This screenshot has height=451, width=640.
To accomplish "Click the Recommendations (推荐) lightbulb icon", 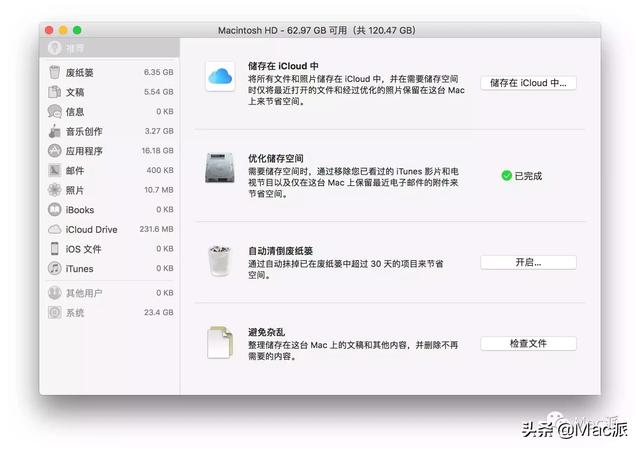I will tap(54, 48).
